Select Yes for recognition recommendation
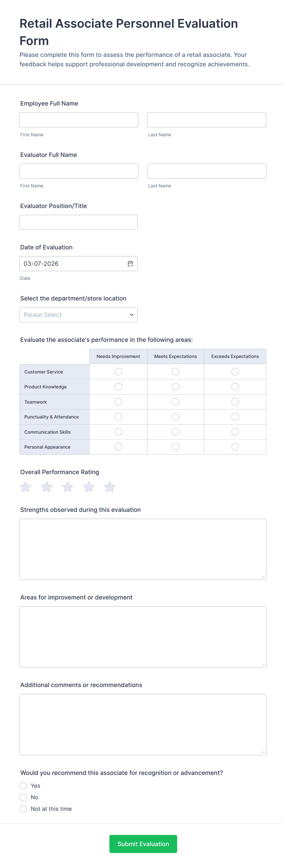Screen dimensions: 283x868 click(23, 786)
